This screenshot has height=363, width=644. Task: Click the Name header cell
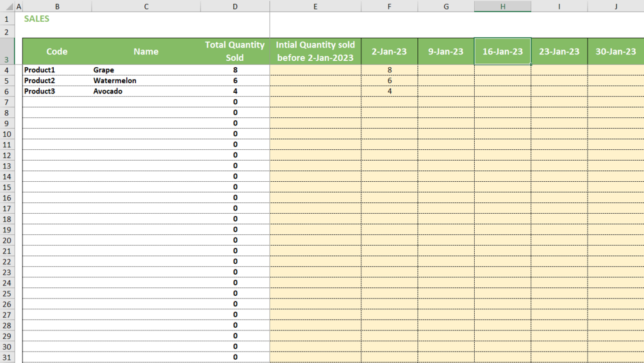point(146,51)
